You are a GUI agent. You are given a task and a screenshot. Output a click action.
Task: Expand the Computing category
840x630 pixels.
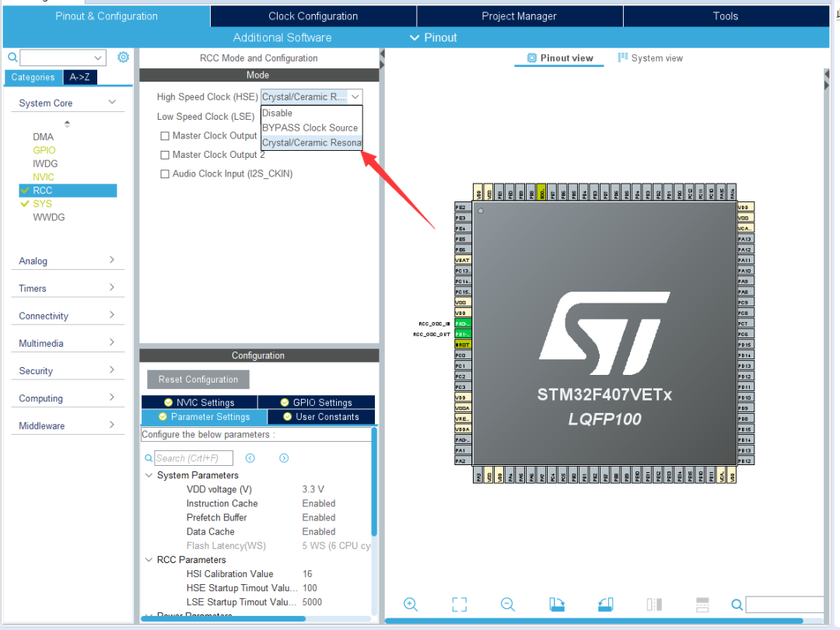112,397
